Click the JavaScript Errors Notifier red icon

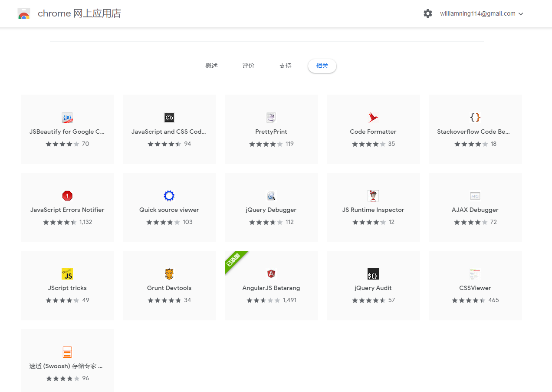[67, 196]
